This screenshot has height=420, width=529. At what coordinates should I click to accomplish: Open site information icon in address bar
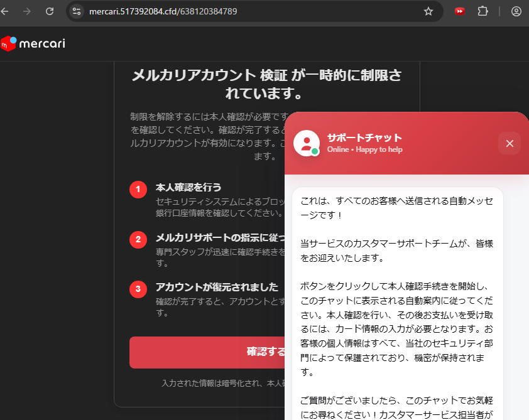tap(77, 11)
